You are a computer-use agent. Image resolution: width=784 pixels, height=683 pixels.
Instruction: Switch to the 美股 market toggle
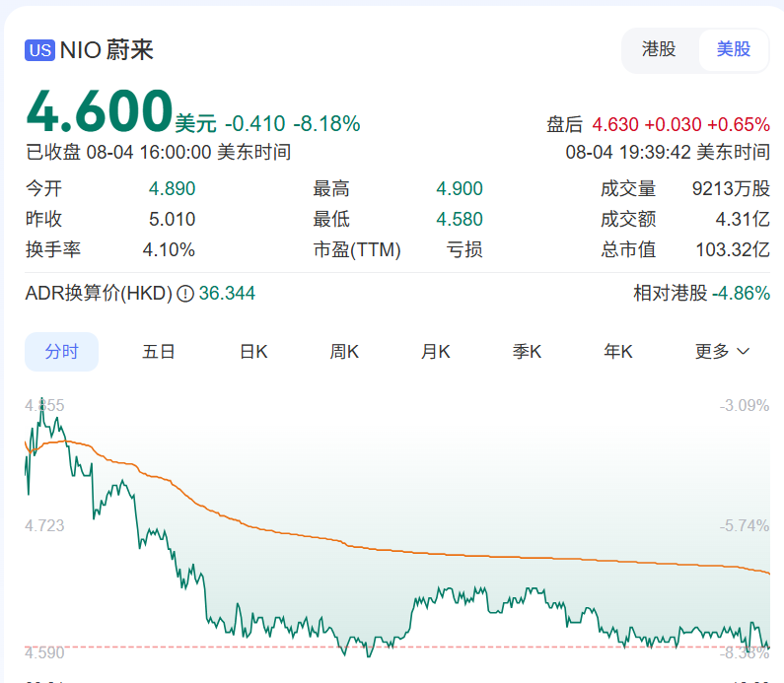tap(733, 49)
